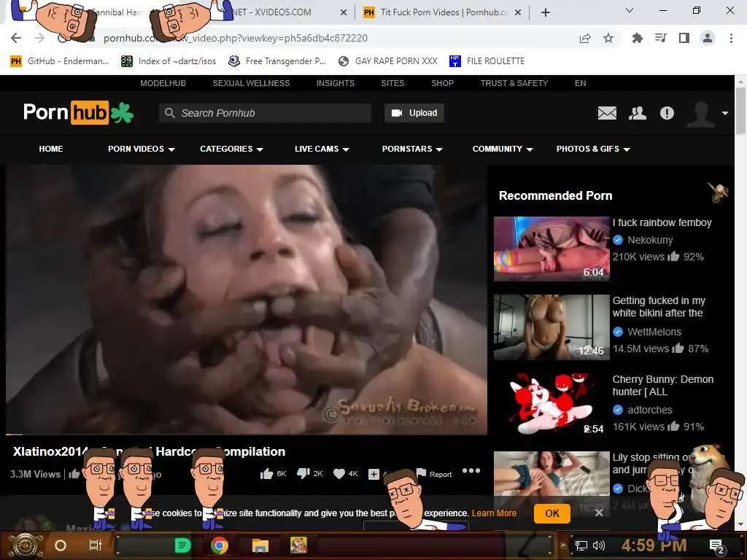Bookmark this page with the star icon
This screenshot has width=747, height=560.
tap(608, 38)
